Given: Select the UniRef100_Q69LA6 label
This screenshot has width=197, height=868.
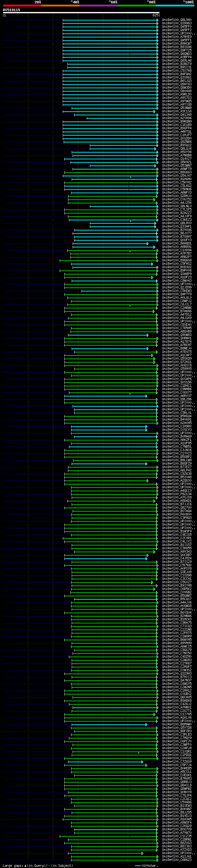Looking at the screenshot, I should (177, 61).
